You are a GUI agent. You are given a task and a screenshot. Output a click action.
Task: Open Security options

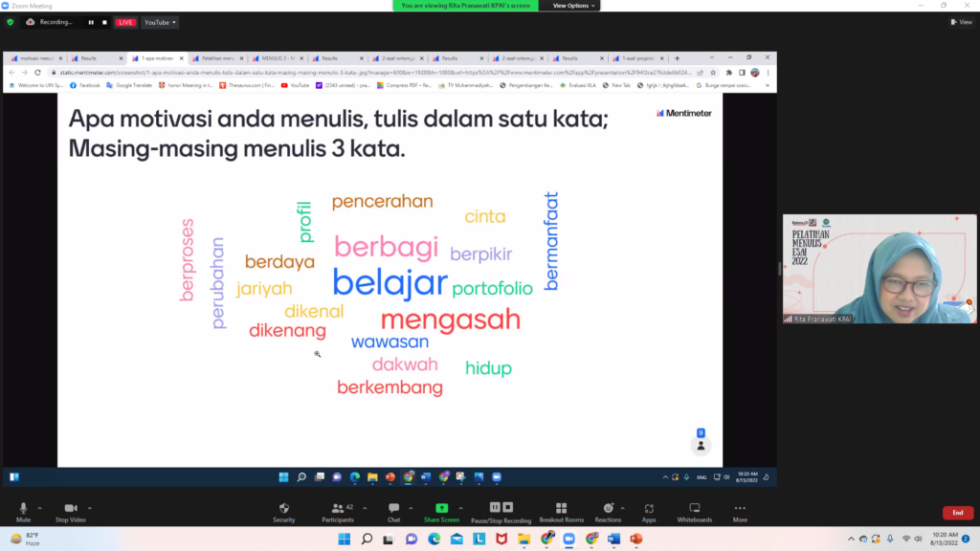pos(283,513)
